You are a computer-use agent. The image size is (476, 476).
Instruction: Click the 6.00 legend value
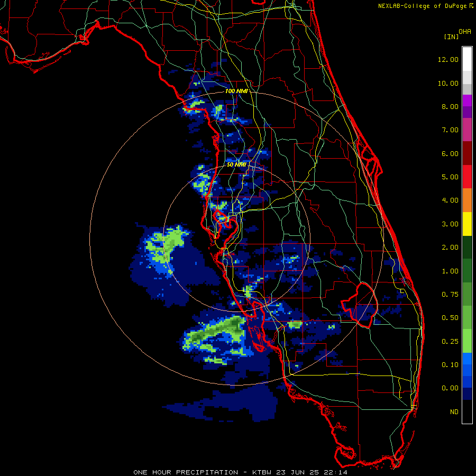[450, 153]
